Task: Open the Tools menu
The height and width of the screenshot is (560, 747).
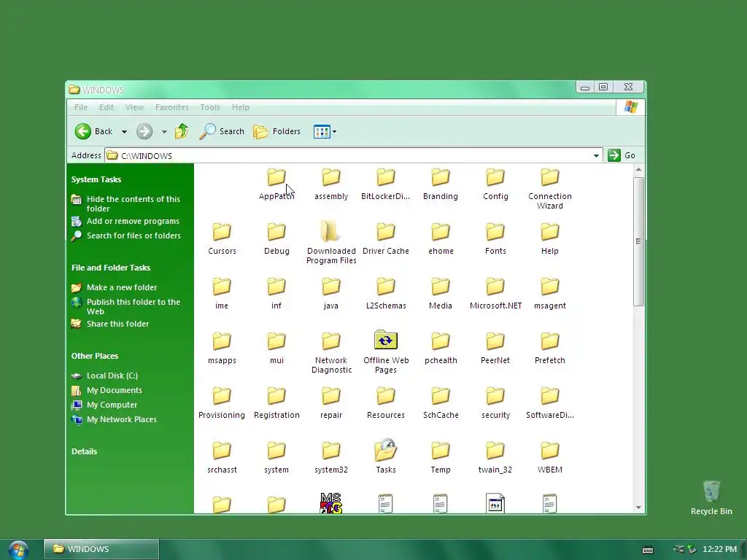Action: click(210, 107)
